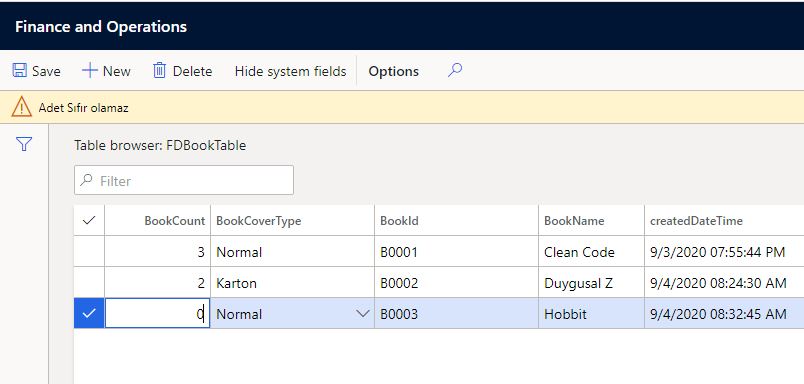This screenshot has height=384, width=804.
Task: Open the Options menu tab
Action: (393, 71)
